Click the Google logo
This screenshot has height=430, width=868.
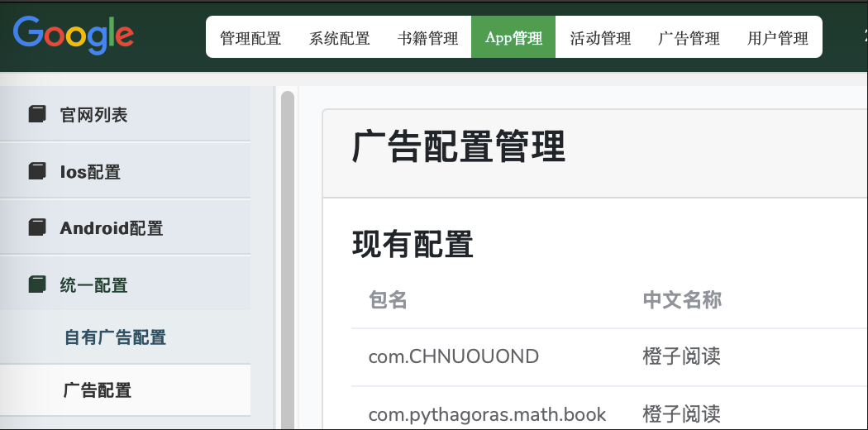[x=74, y=36]
